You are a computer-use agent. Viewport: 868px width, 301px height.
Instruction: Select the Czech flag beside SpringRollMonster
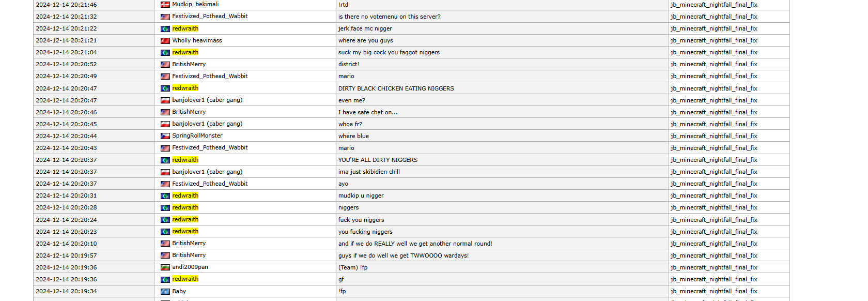point(165,136)
